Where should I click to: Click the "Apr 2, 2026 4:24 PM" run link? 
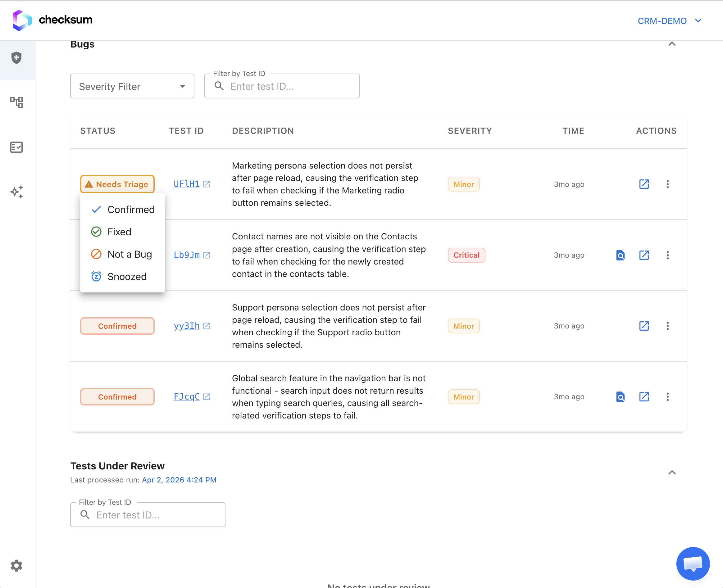179,480
